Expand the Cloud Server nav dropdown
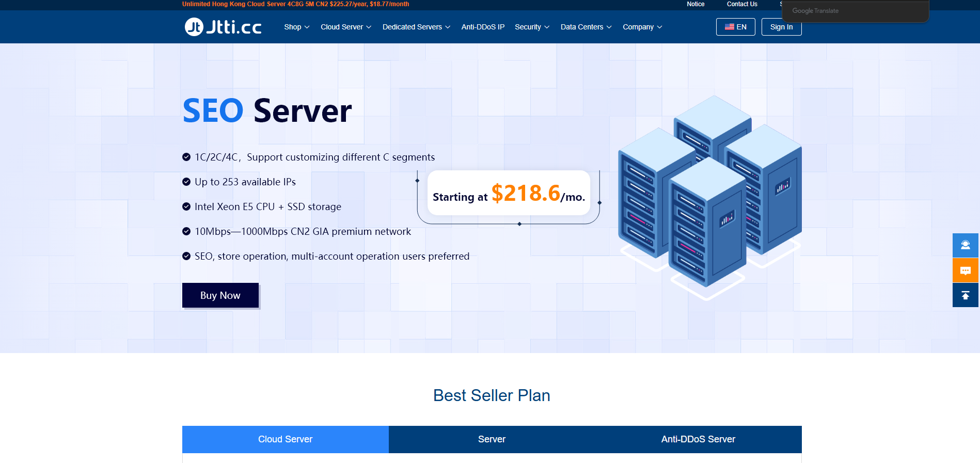This screenshot has height=463, width=980. [x=345, y=27]
